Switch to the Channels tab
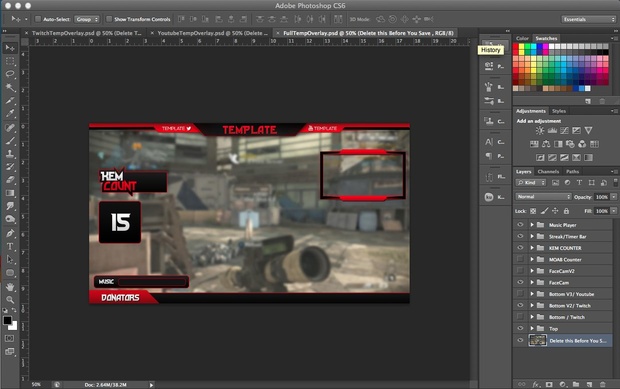The width and height of the screenshot is (620, 389). pos(548,172)
